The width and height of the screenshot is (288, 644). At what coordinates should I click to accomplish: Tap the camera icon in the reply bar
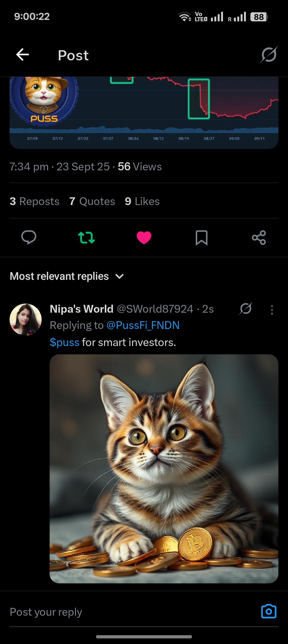tap(269, 611)
